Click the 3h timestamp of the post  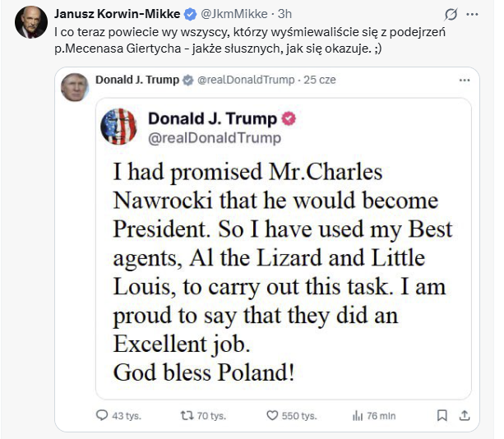(x=283, y=14)
